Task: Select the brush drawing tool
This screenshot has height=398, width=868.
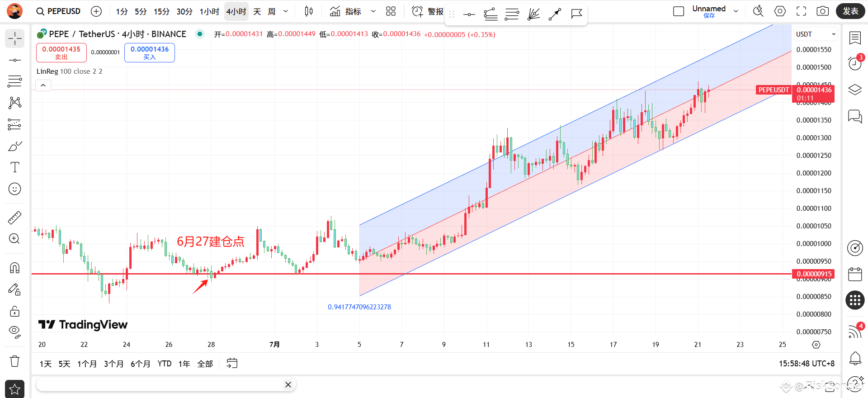Action: click(15, 146)
